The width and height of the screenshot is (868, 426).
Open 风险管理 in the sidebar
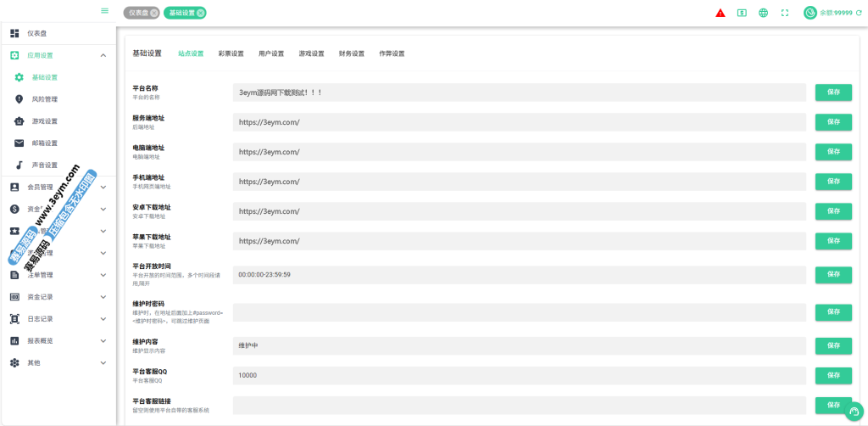[45, 99]
